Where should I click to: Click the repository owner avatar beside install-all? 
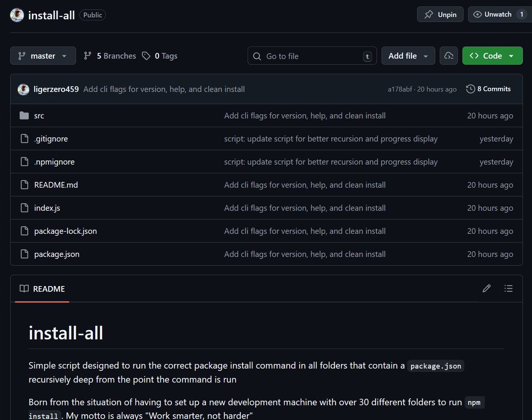point(17,15)
